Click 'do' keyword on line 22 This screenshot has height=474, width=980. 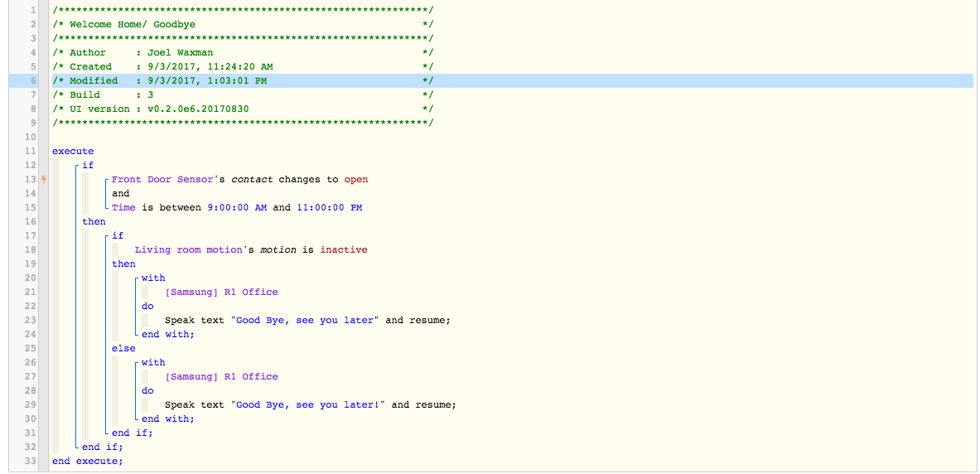click(147, 306)
